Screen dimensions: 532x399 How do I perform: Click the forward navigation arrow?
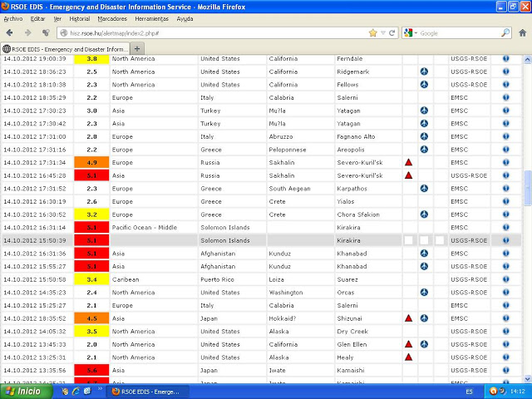click(27, 33)
